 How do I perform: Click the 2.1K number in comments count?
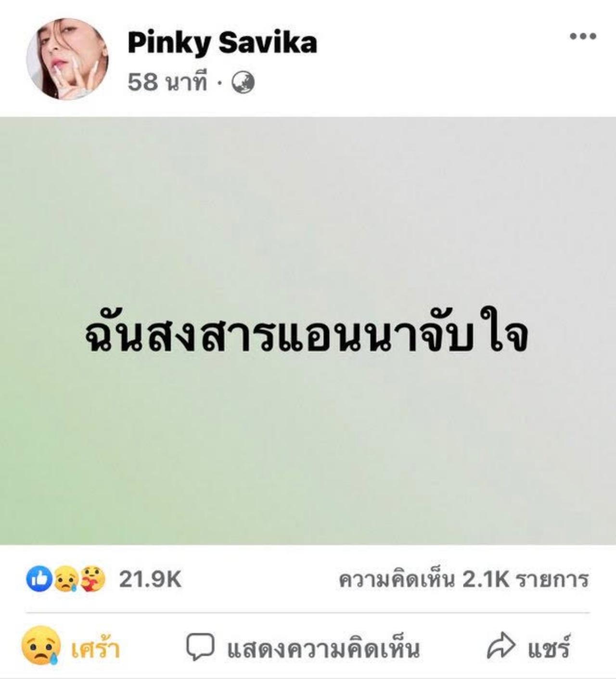(486, 579)
